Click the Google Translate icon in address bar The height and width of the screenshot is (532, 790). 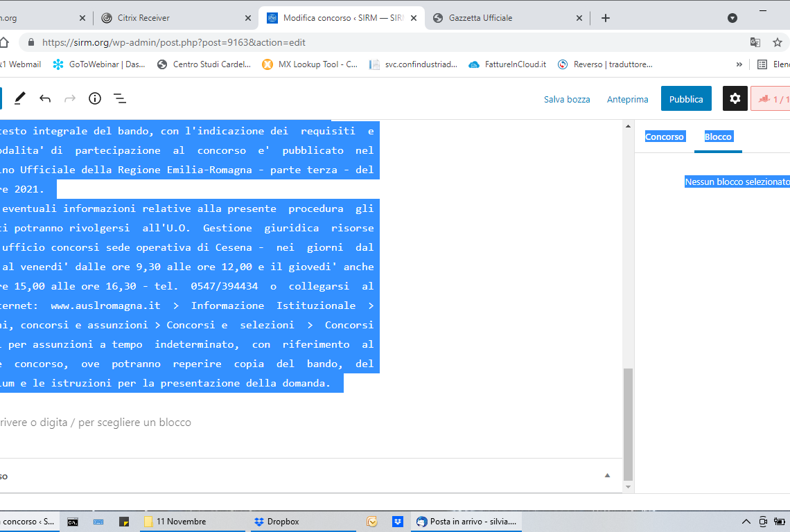click(x=755, y=42)
